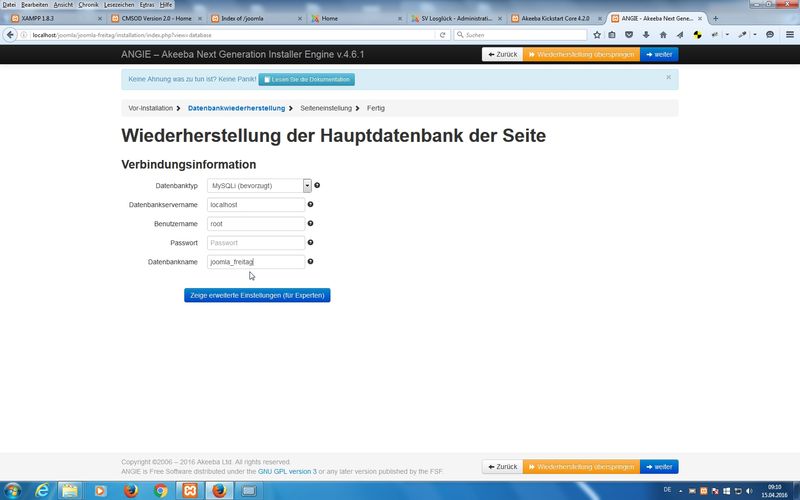
Task: Switch to XAMPP 1.8.3 browser tab
Action: coord(52,19)
